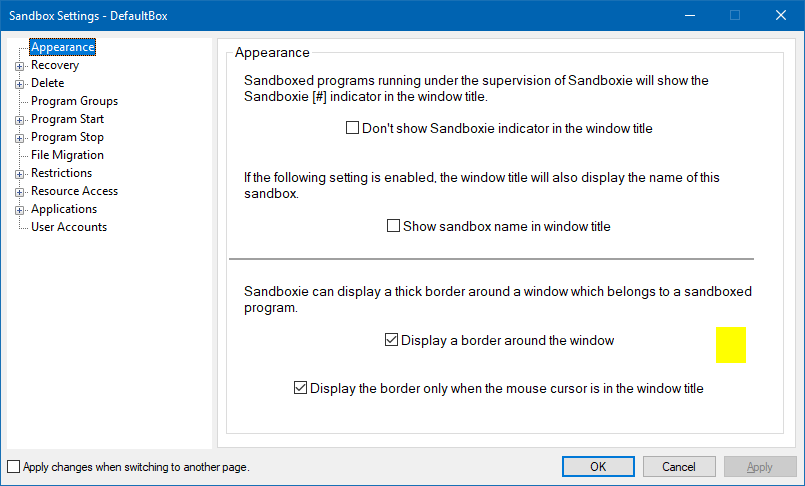Uncheck Display a border around the window
The image size is (805, 486).
391,340
